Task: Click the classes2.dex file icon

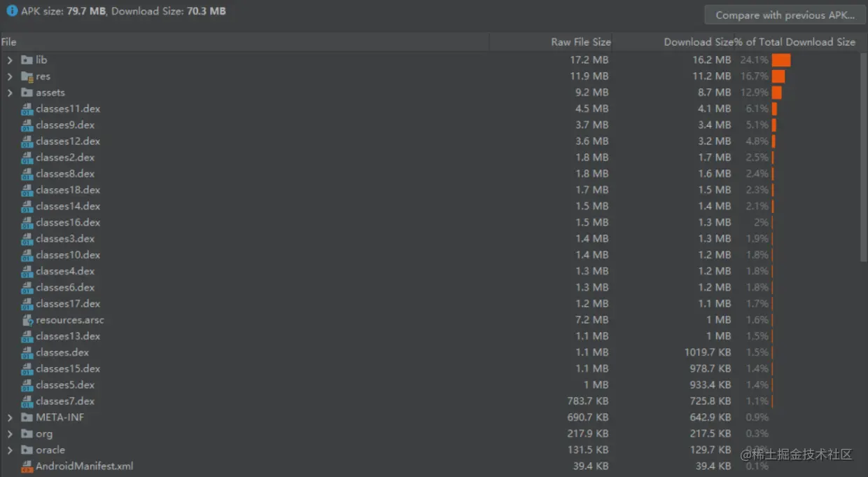Action: 27,158
